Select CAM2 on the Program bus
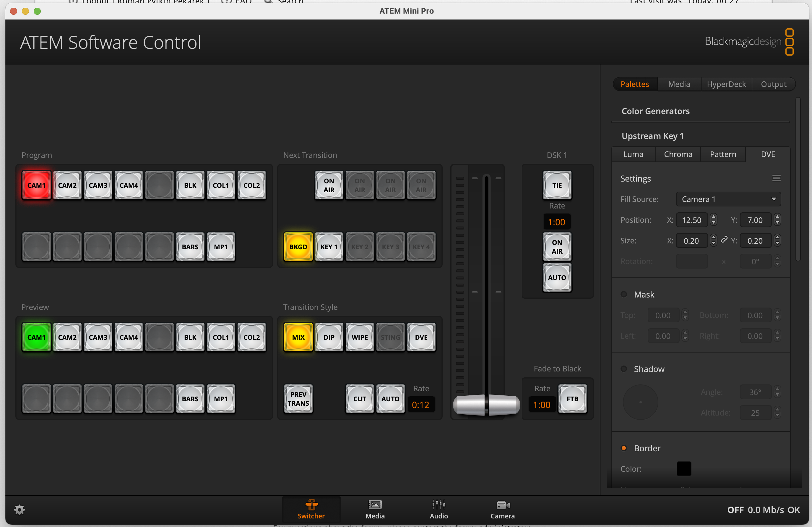812x527 pixels. click(67, 185)
